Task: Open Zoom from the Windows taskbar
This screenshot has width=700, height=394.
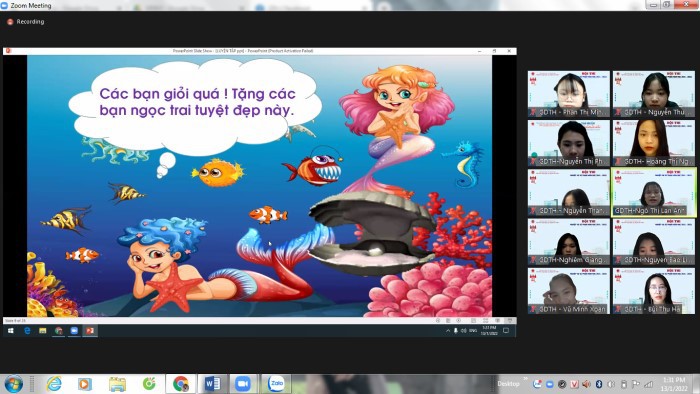Action: 243,384
